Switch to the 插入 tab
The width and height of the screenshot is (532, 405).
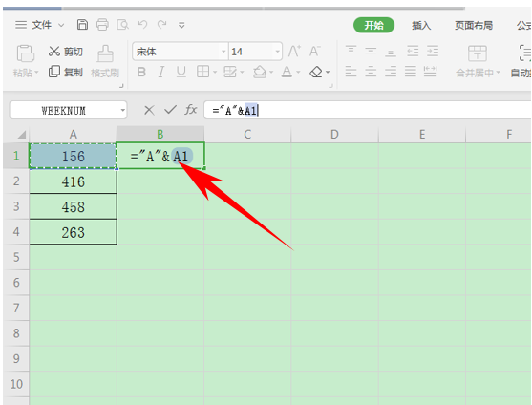[x=421, y=25]
